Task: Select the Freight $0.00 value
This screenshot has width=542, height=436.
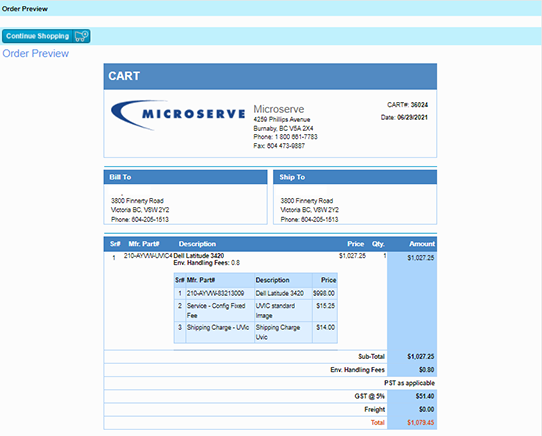Action: pyautogui.click(x=426, y=410)
